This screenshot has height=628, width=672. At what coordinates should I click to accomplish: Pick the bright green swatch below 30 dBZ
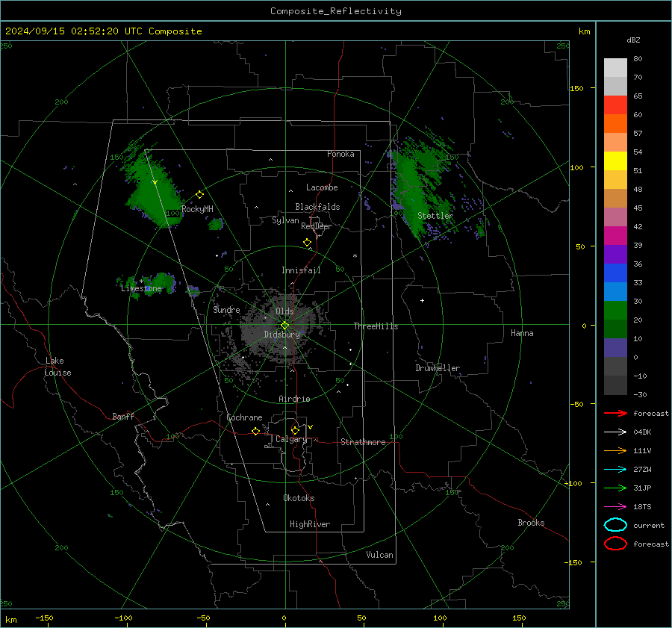point(615,311)
